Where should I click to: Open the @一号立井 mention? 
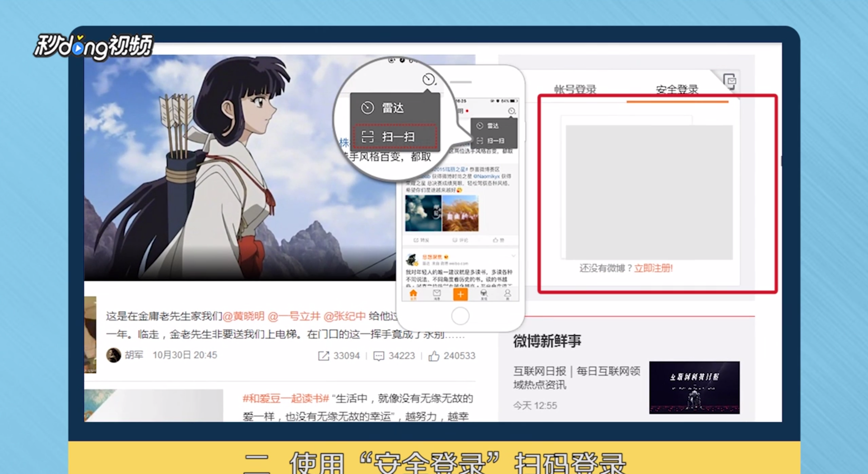(294, 316)
